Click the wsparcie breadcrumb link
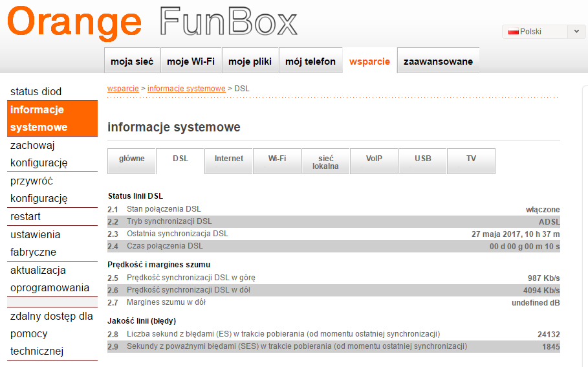Screen dimensions: 588x367 pos(123,88)
